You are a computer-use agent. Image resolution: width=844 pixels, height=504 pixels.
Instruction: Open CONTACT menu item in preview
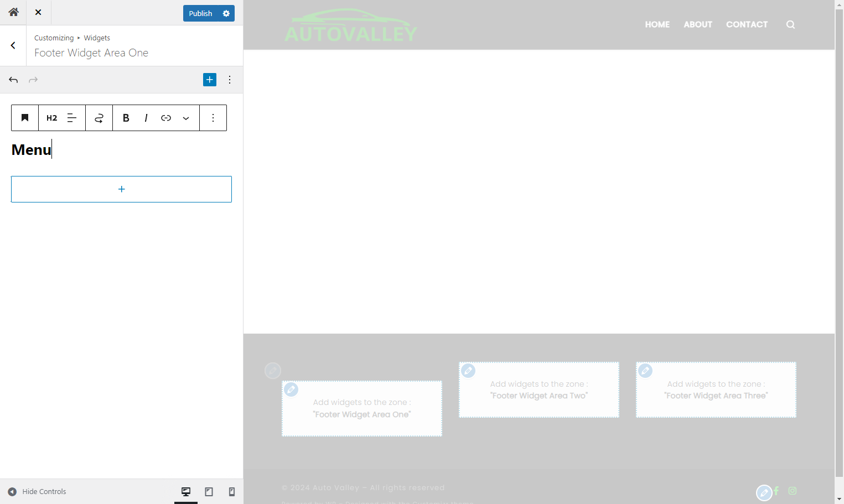(x=747, y=24)
